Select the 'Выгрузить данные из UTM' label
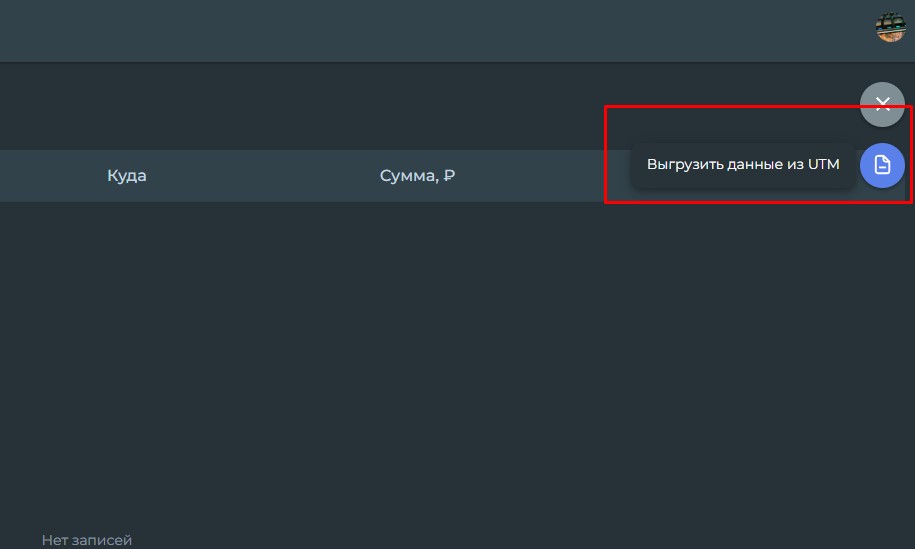Viewport: 915px width, 549px height. click(743, 165)
